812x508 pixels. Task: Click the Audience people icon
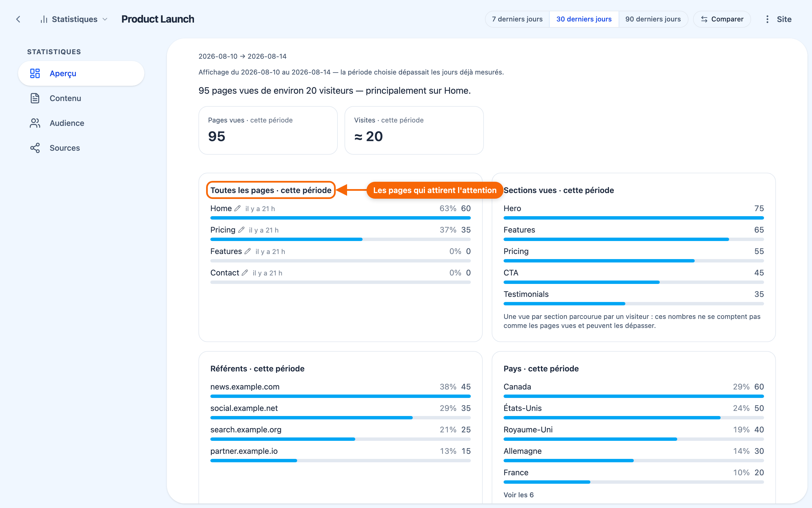[x=35, y=123]
